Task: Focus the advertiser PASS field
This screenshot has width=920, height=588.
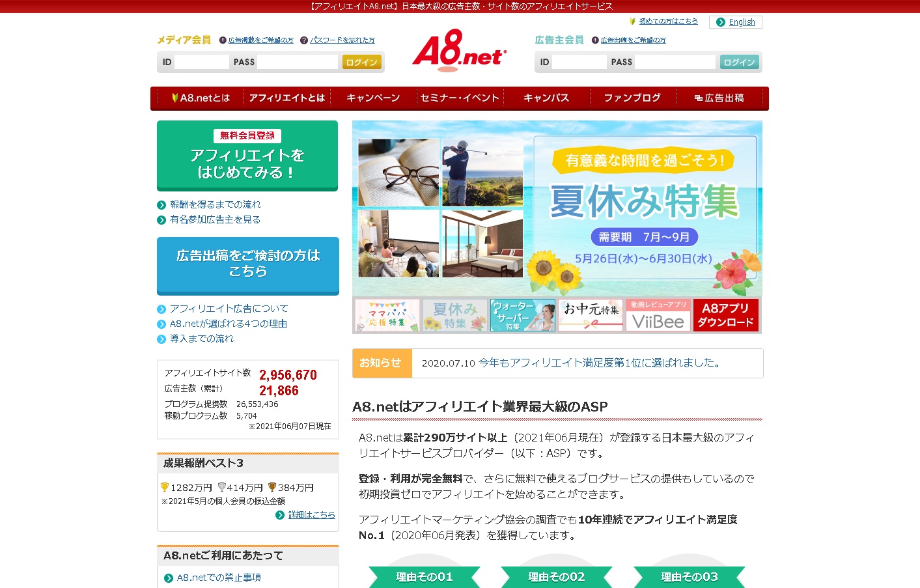Action: click(675, 62)
